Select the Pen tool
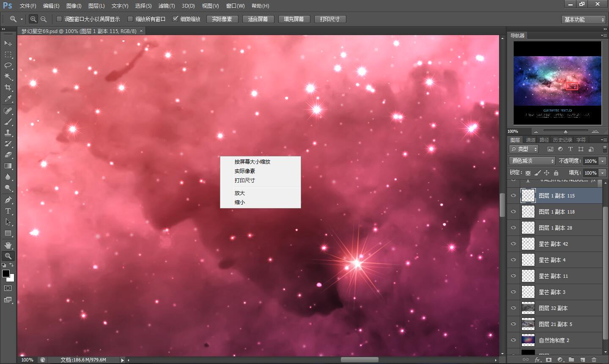This screenshot has height=364, width=609. (8, 200)
